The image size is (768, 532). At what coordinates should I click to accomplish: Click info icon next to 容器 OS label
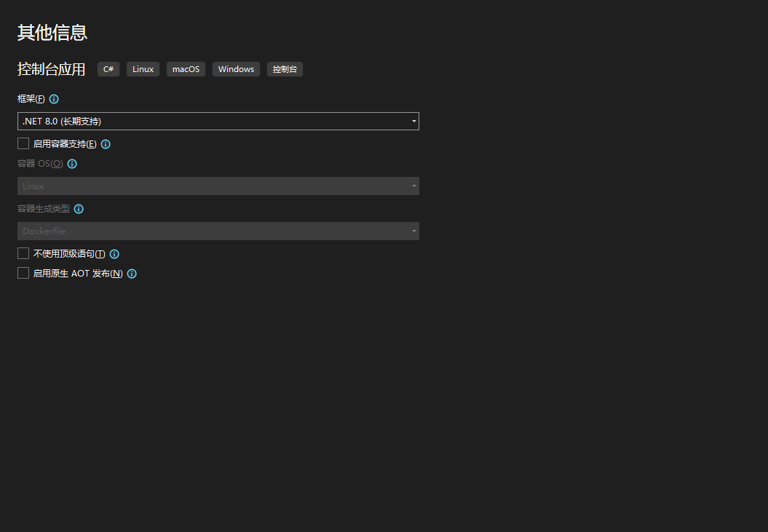coord(72,164)
